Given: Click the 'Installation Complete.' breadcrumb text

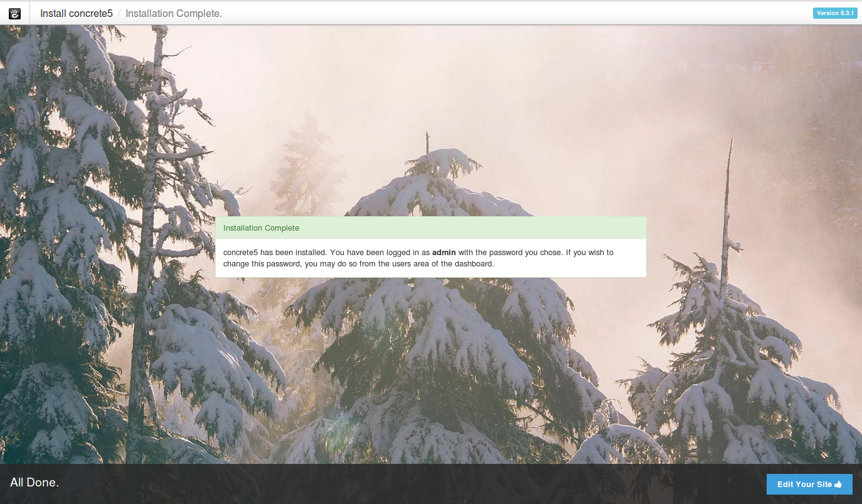Looking at the screenshot, I should [x=174, y=13].
